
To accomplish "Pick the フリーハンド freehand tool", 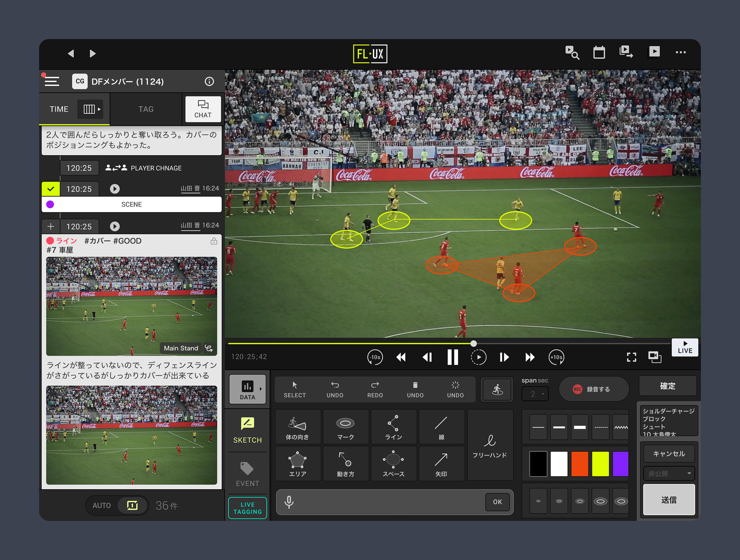I will coord(490,445).
